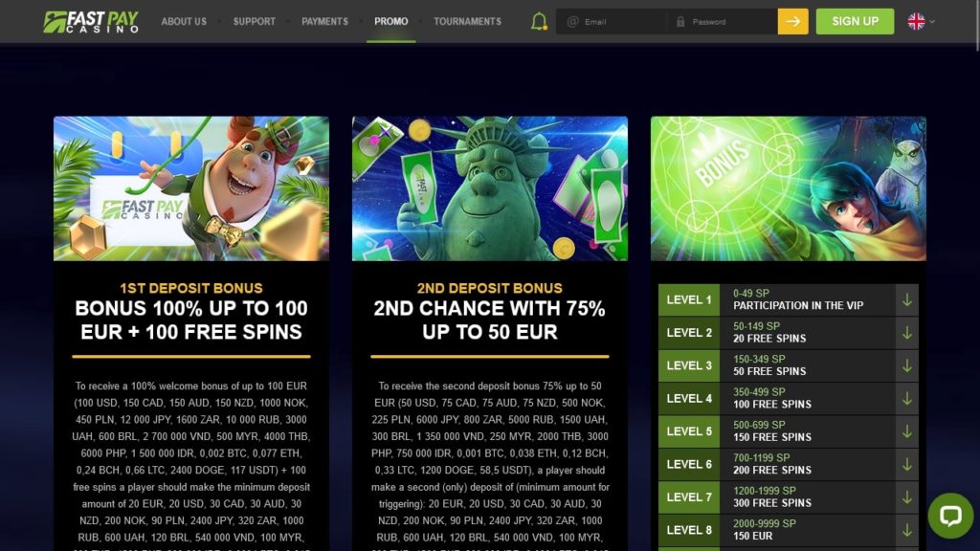Go to the Tournaments page
The image size is (980, 551).
click(x=467, y=21)
